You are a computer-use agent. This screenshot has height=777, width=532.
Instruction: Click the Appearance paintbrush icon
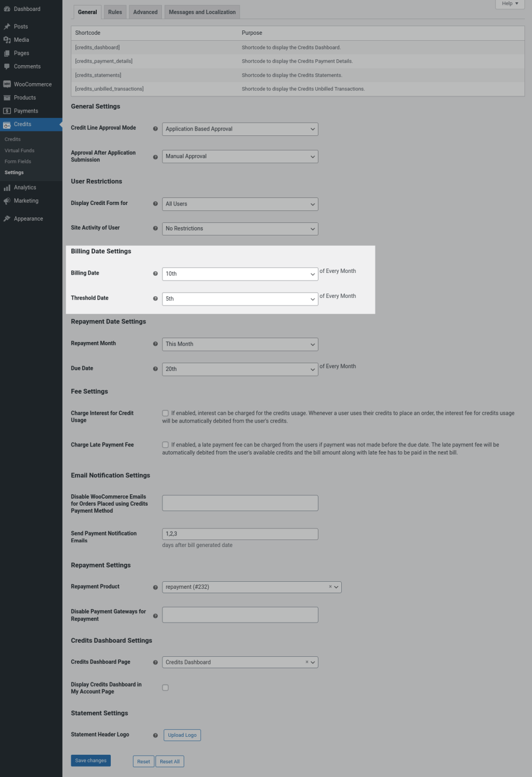7,219
